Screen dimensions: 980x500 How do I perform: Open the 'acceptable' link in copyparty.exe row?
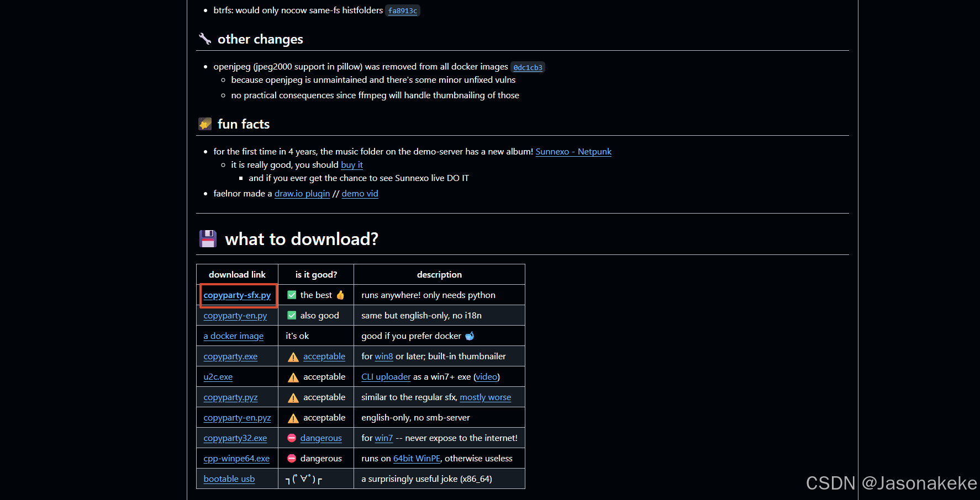[324, 357]
